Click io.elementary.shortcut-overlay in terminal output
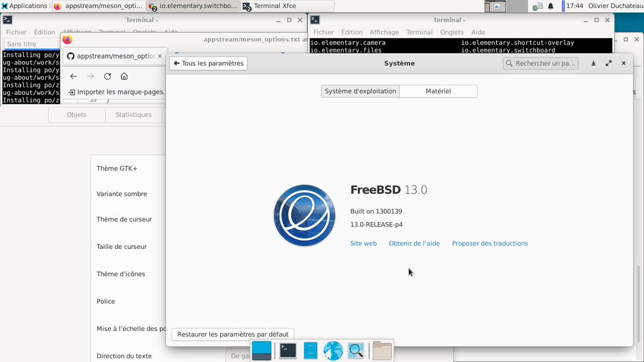This screenshot has height=362, width=644. pyautogui.click(x=517, y=42)
